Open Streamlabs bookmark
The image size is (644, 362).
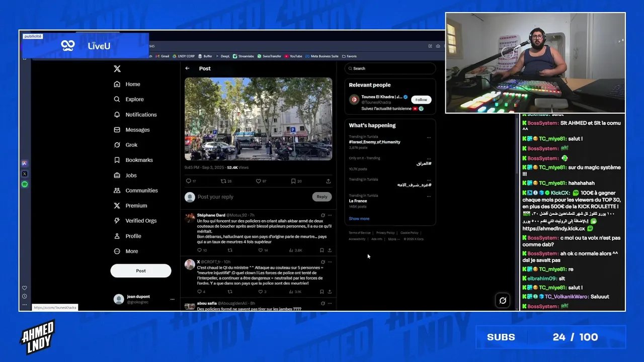(244, 56)
